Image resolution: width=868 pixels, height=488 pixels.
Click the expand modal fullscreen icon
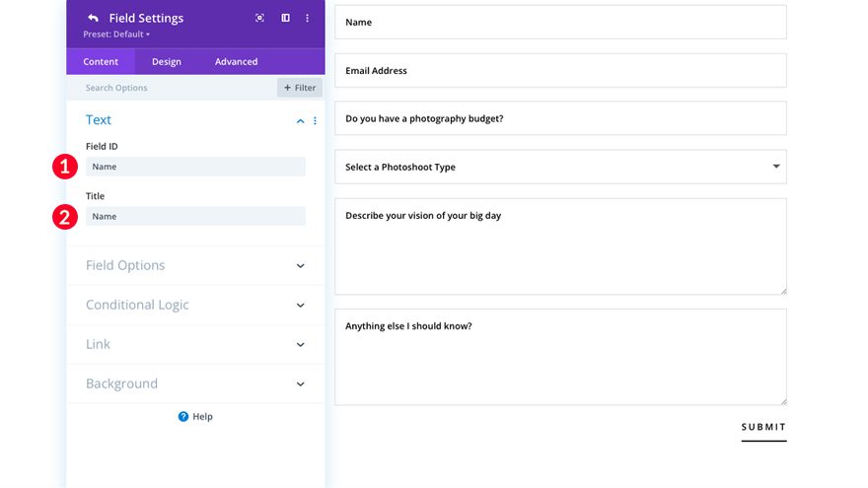(259, 18)
